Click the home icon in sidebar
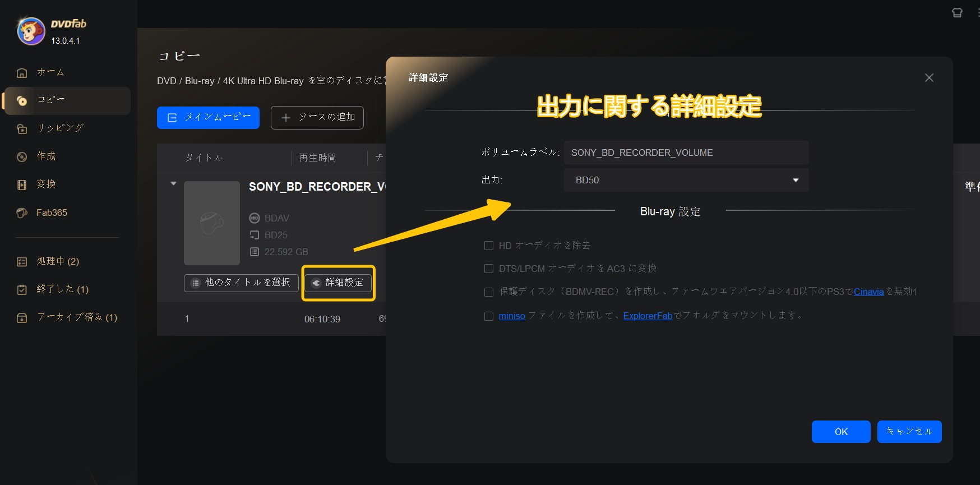Viewport: 980px width, 485px height. (x=22, y=73)
